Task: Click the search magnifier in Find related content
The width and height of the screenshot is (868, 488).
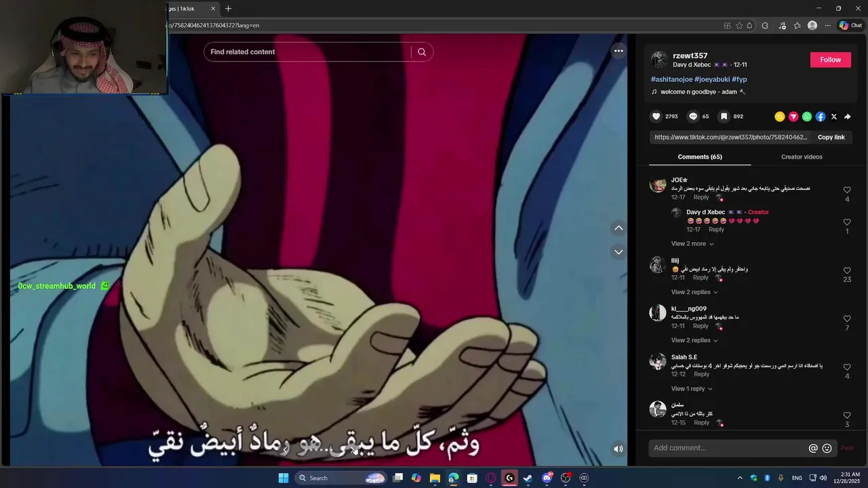Action: click(x=422, y=52)
